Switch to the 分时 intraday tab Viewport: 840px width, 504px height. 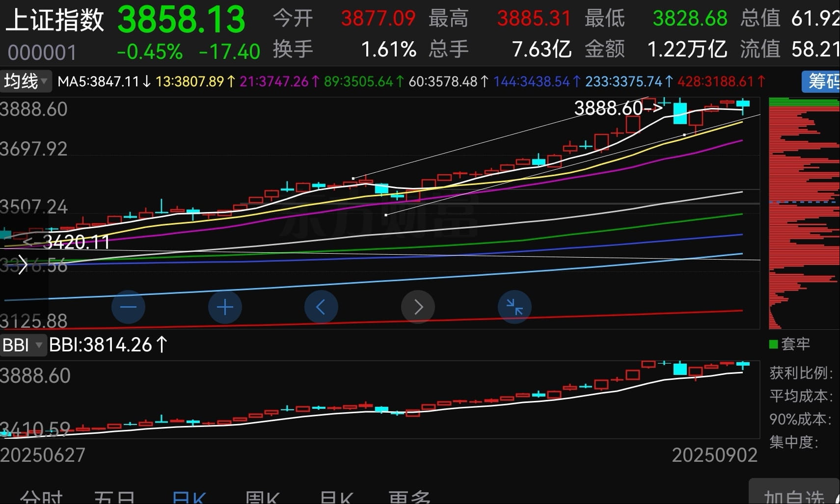(x=41, y=497)
